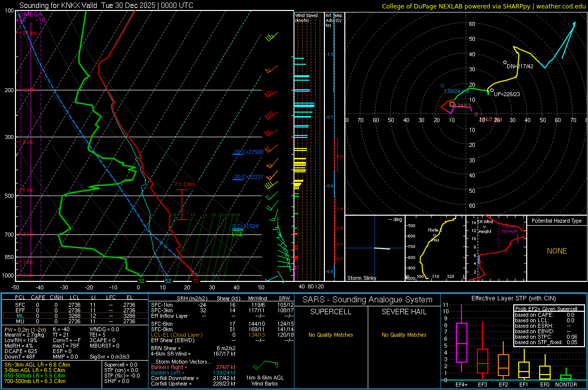This screenshot has height=390, width=588.
Task: Click the '0 C=11524'' freezing level label
Action: pos(246,226)
